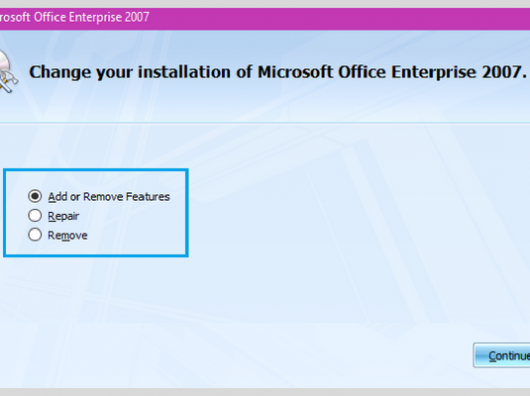Choose the Repair radio button
The height and width of the screenshot is (396, 530).
tap(35, 216)
